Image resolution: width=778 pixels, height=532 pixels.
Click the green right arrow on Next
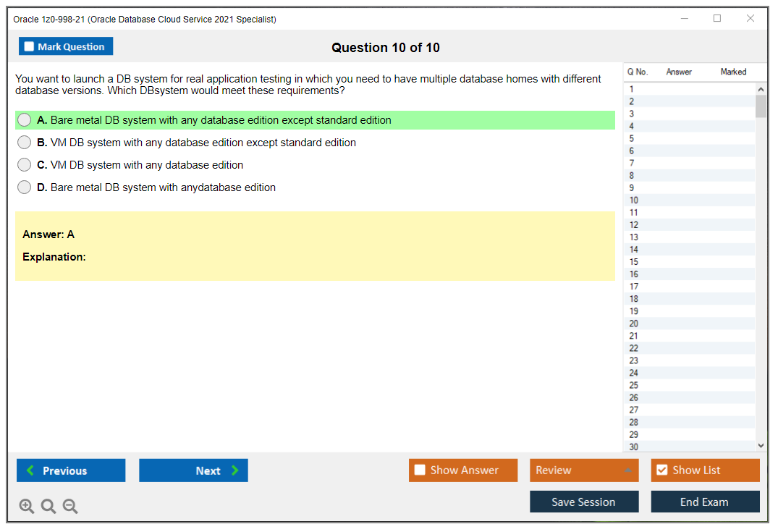coord(235,470)
